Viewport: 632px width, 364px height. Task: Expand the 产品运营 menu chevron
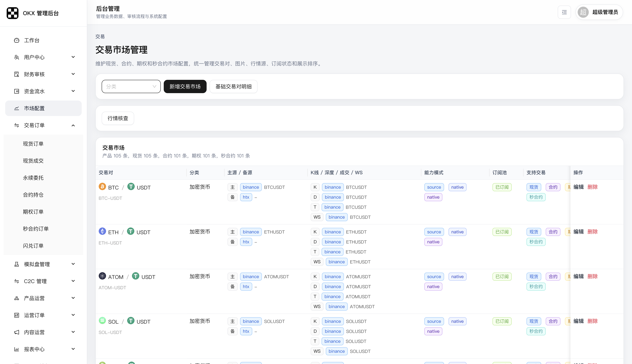pos(73,298)
